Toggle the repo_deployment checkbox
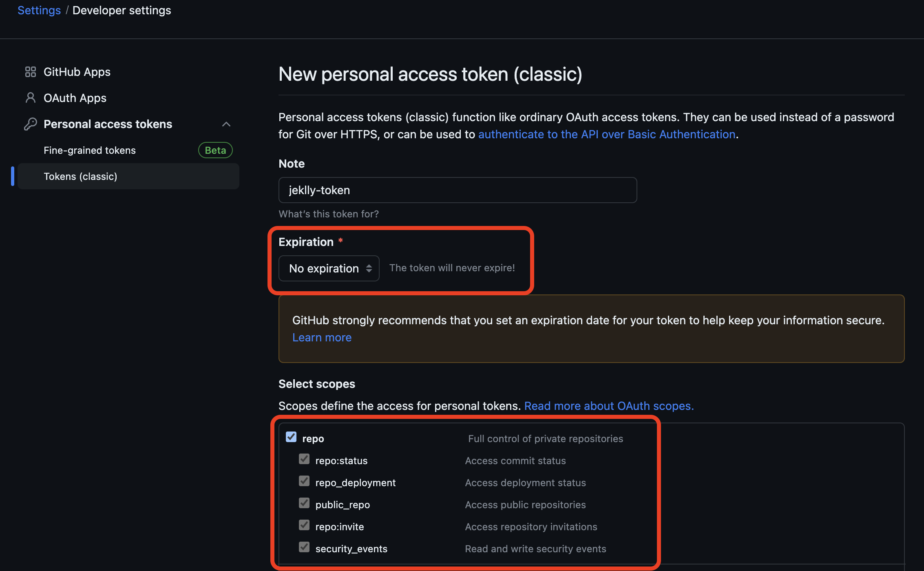This screenshot has width=924, height=571. (304, 481)
